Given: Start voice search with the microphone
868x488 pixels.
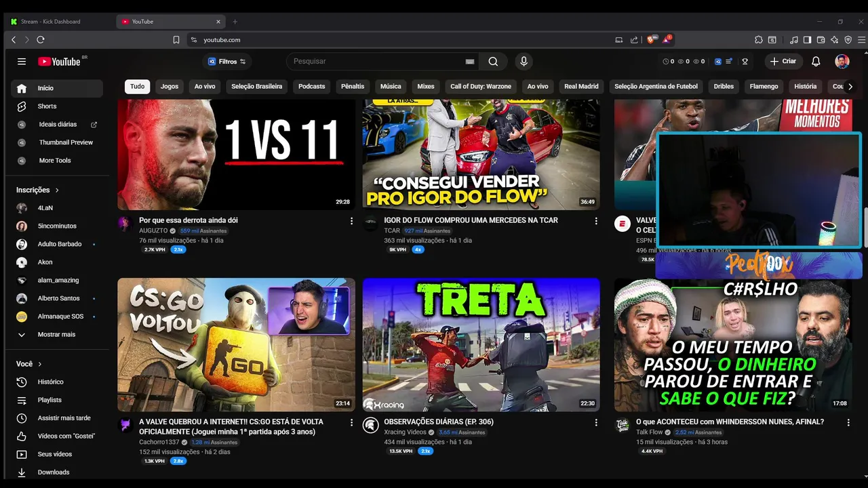Looking at the screenshot, I should click(524, 61).
